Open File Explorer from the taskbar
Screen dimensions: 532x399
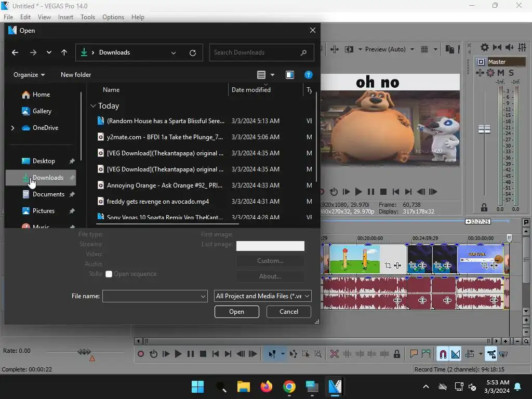244,387
